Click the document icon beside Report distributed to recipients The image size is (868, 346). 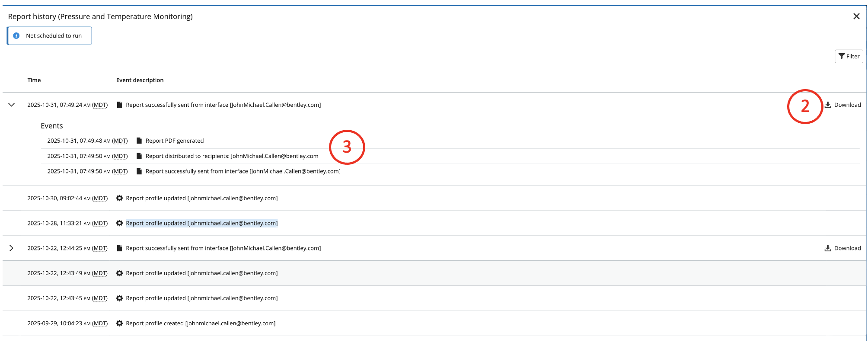pos(139,156)
